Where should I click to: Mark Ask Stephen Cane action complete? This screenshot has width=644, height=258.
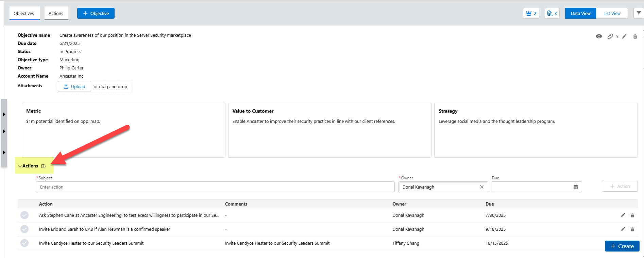pos(24,215)
